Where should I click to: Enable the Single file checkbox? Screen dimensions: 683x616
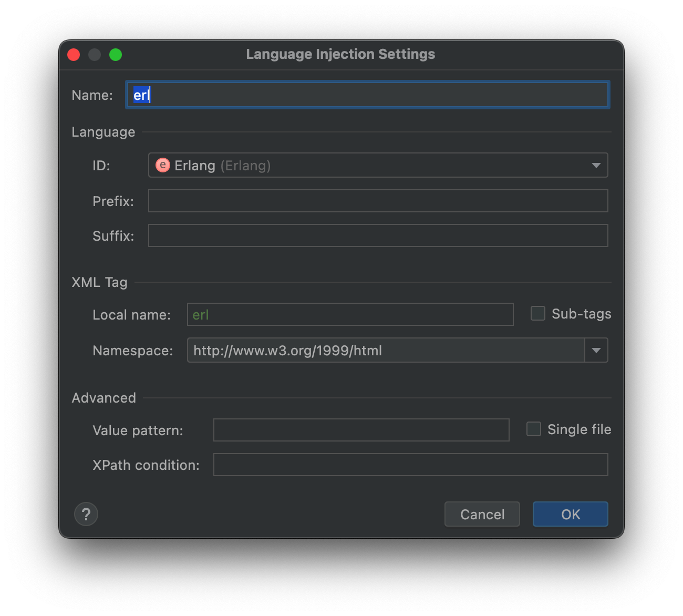pyautogui.click(x=533, y=429)
